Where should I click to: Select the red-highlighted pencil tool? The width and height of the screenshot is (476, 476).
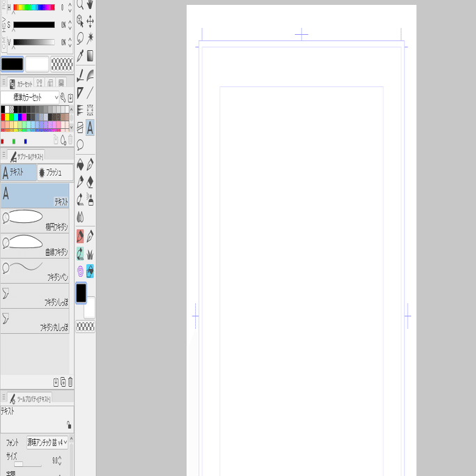pos(80,236)
